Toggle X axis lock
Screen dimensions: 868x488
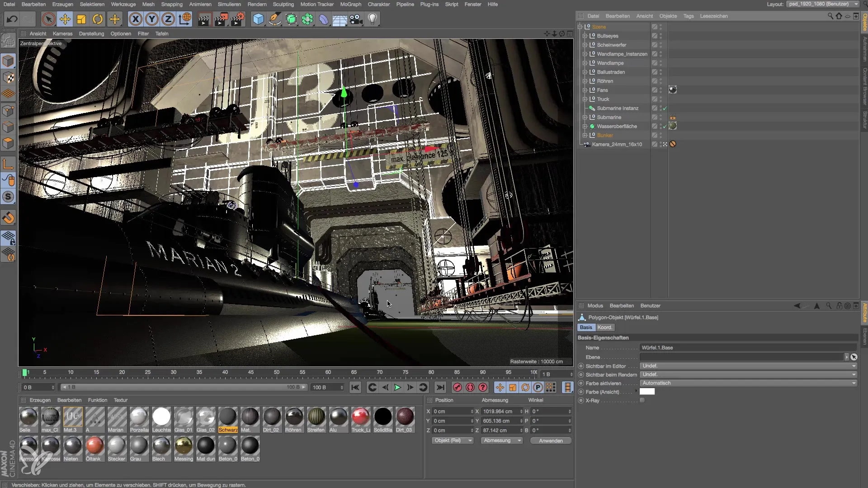[x=136, y=19]
